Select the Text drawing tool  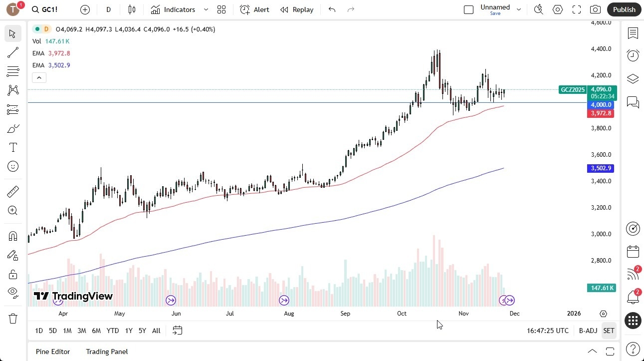coord(13,147)
